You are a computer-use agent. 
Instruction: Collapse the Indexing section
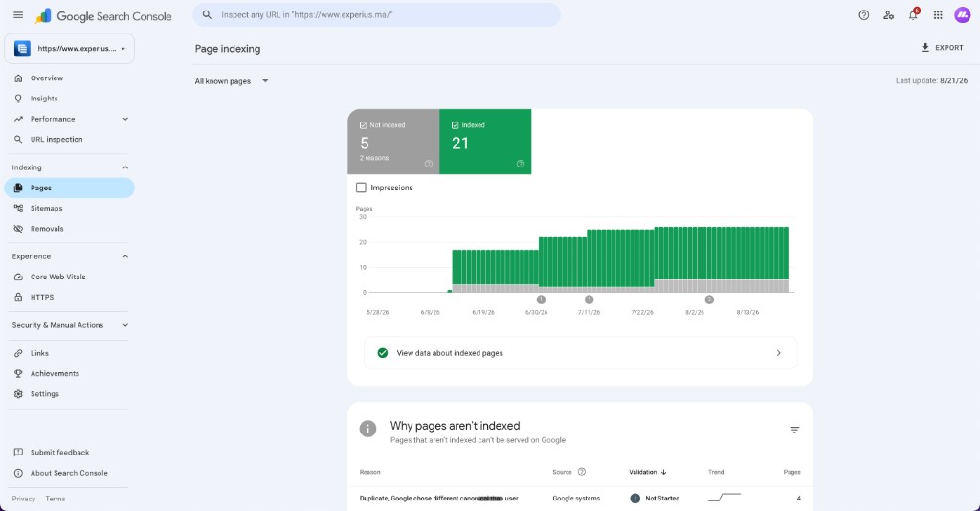(x=125, y=167)
